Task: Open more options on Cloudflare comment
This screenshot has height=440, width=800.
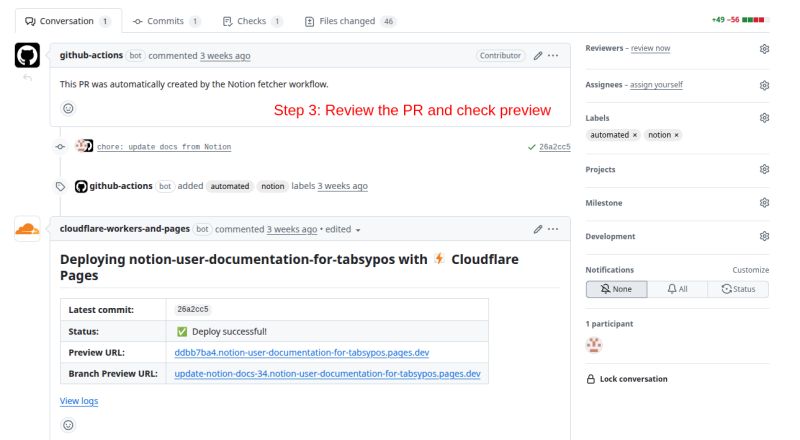Action: 553,229
